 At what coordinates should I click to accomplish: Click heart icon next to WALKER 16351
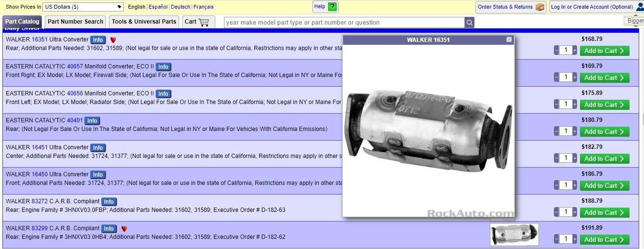113,40
